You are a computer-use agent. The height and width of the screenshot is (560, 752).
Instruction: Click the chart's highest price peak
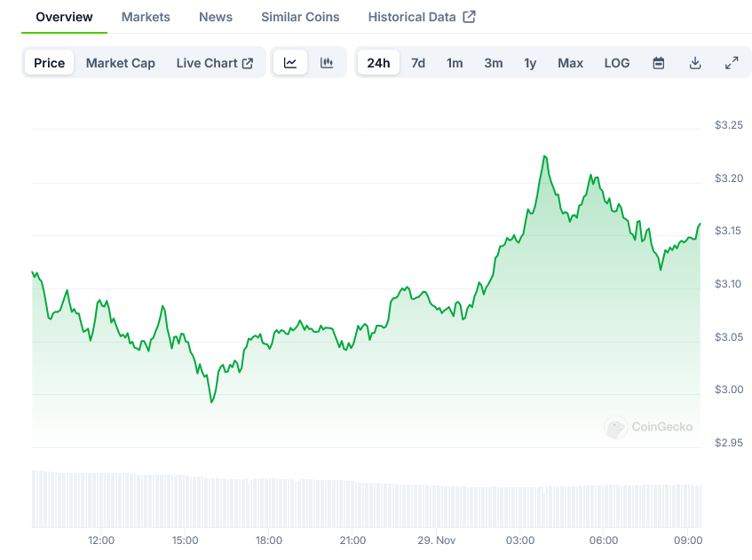(x=545, y=156)
